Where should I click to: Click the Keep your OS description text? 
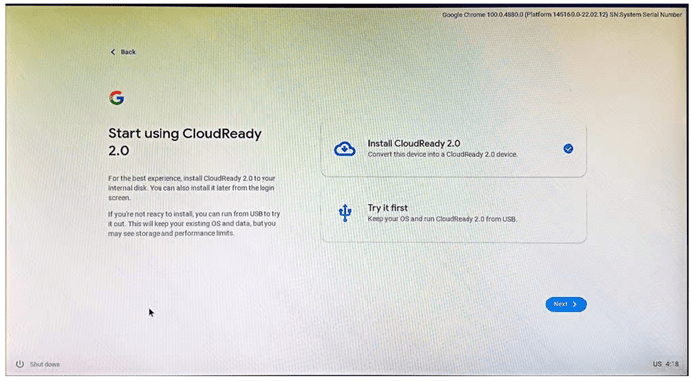[x=442, y=219]
